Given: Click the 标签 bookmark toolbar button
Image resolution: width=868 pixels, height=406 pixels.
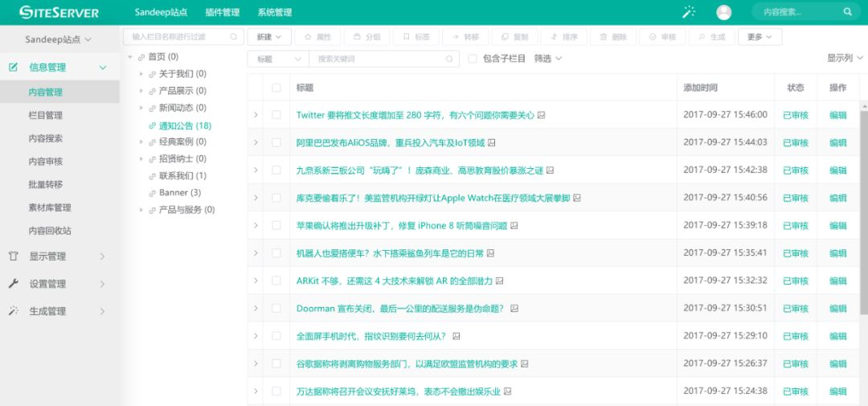Looking at the screenshot, I should (416, 36).
